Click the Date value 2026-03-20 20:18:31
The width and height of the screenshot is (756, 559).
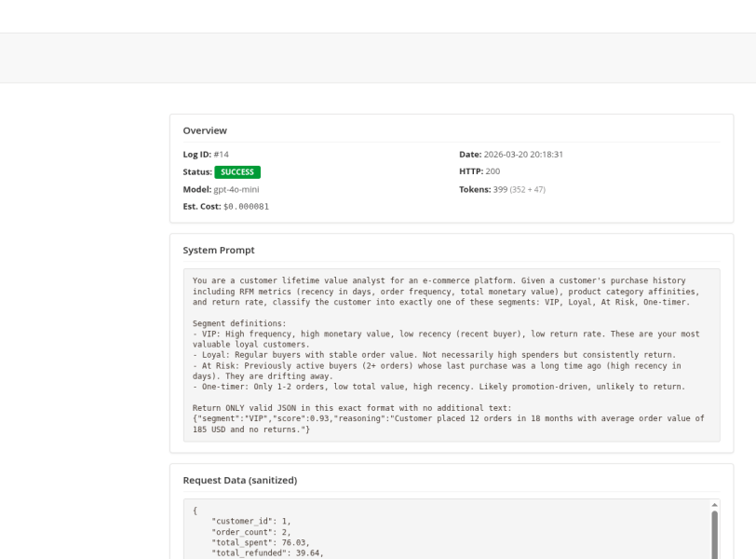pyautogui.click(x=523, y=155)
